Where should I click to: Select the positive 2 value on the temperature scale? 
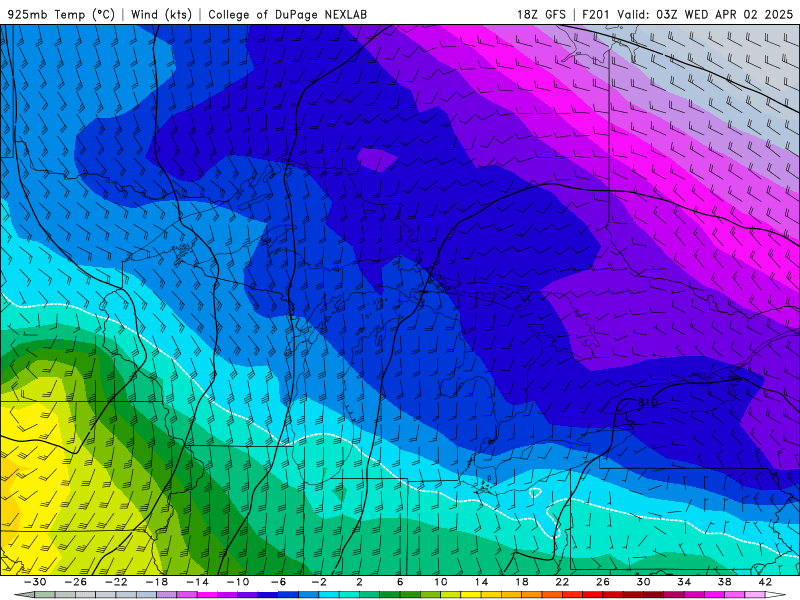[360, 582]
